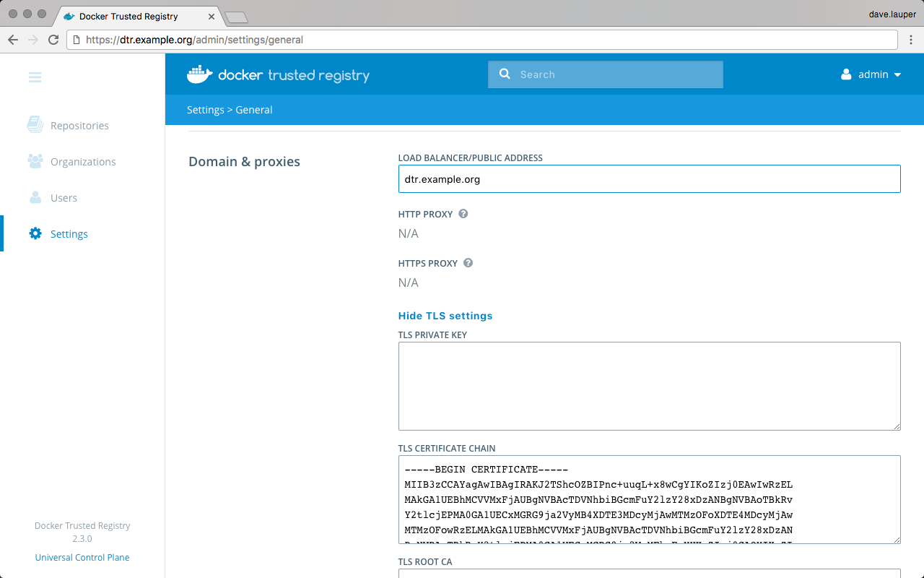Click the HTTPS Proxy help icon
This screenshot has width=924, height=578.
468,263
